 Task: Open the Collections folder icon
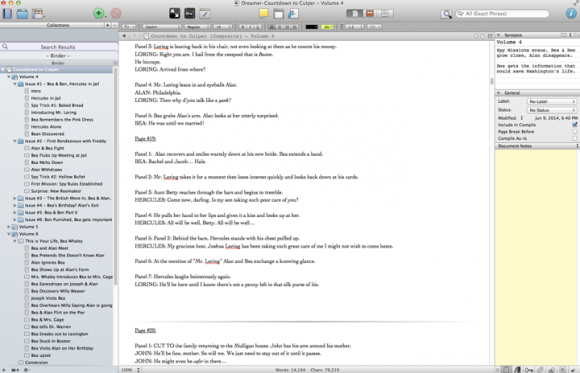point(22,14)
